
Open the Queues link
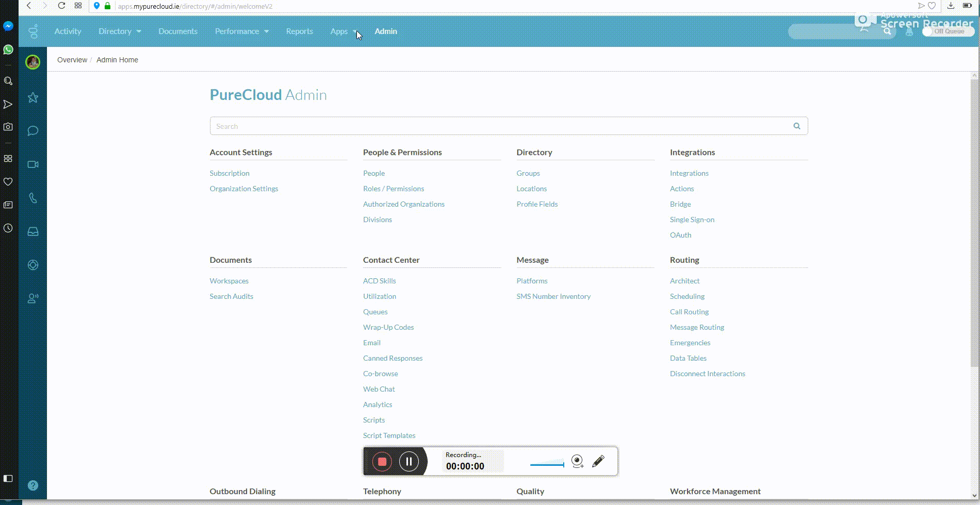point(375,312)
